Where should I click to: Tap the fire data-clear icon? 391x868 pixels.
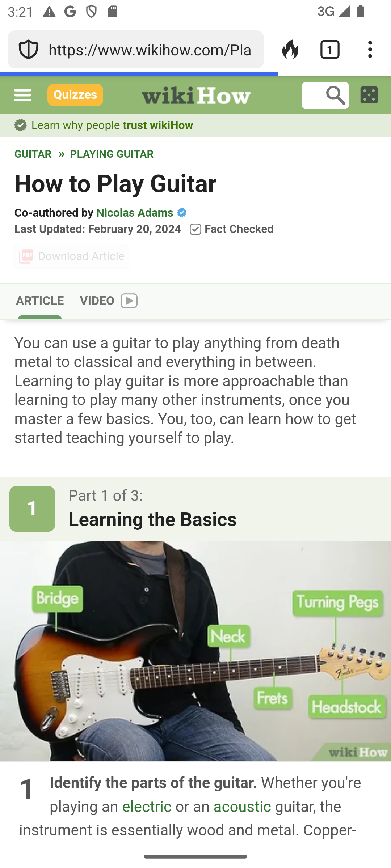pyautogui.click(x=290, y=49)
